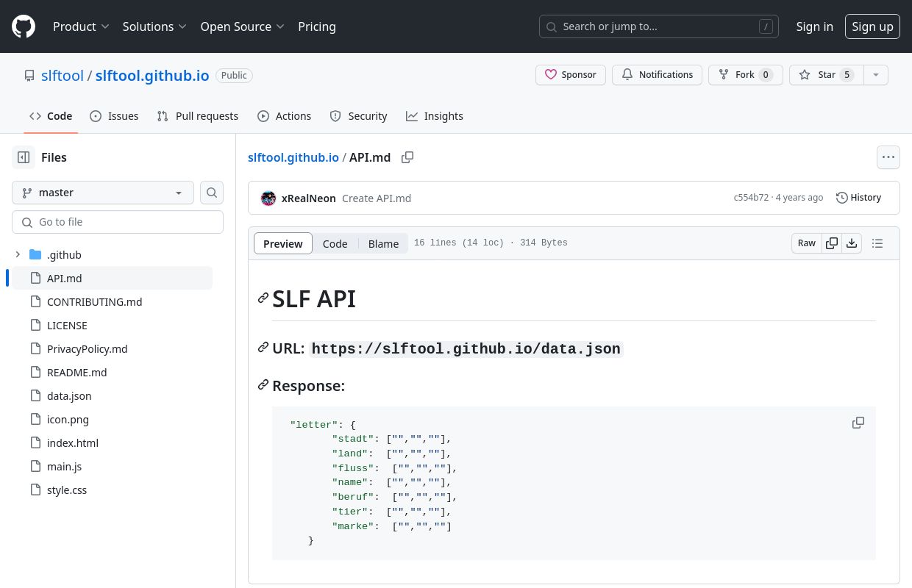Switch file view to Code
The image size is (912, 588).
tap(335, 243)
